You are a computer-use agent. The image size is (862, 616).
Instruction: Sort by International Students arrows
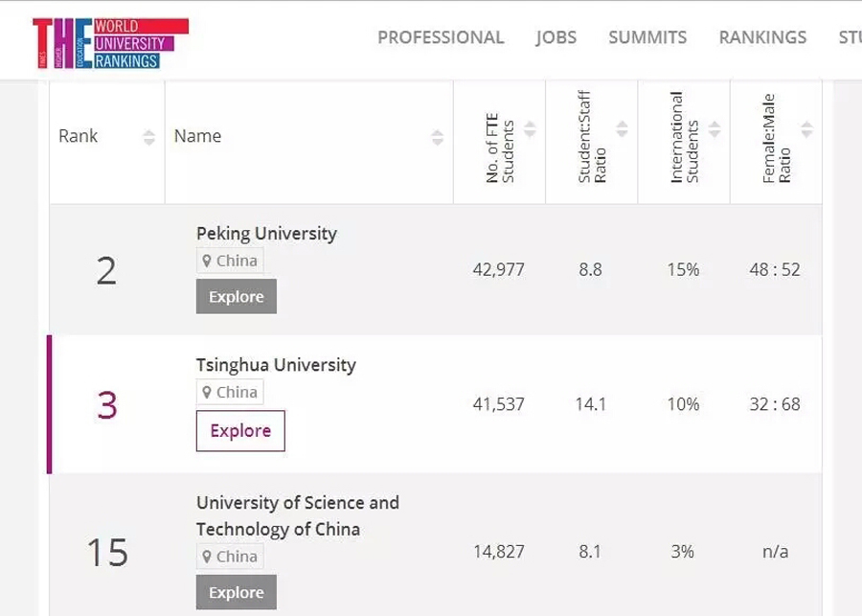[x=715, y=128]
